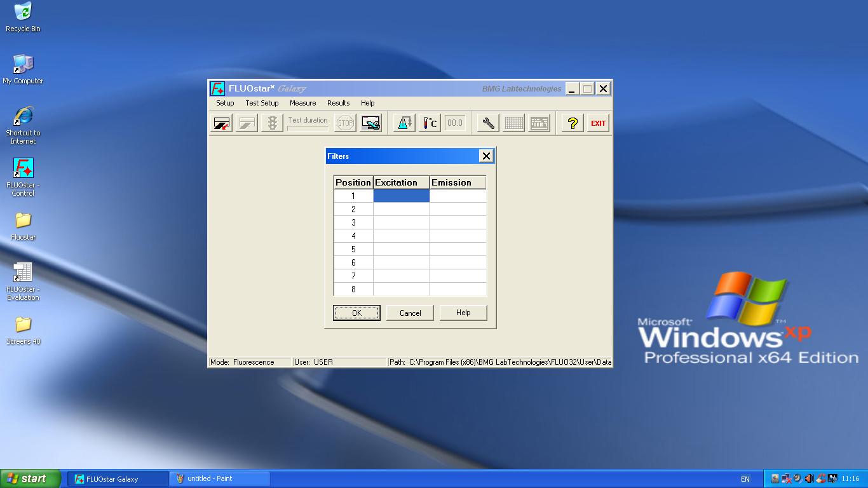
Task: Click the STOP sign toolbar icon
Action: [x=345, y=123]
